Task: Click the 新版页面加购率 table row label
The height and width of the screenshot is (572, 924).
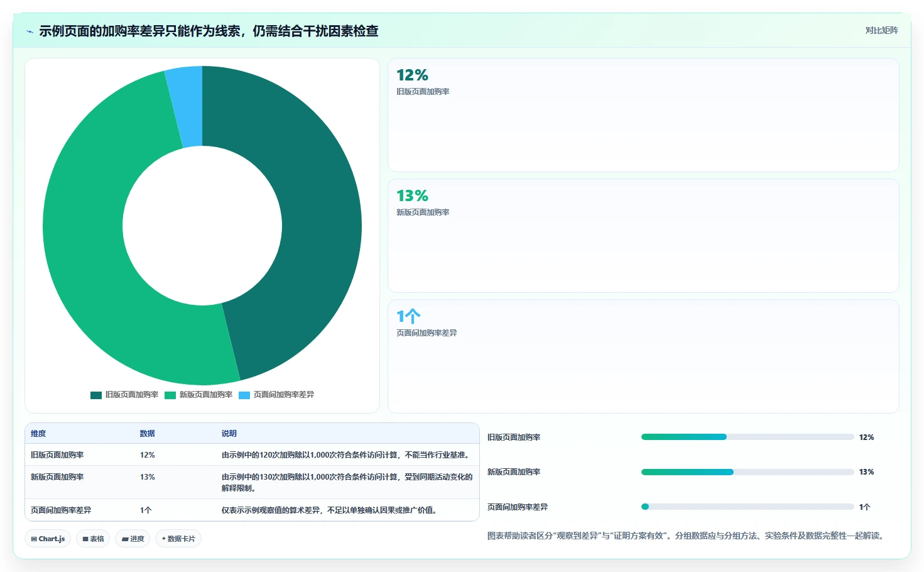Action: tap(57, 477)
